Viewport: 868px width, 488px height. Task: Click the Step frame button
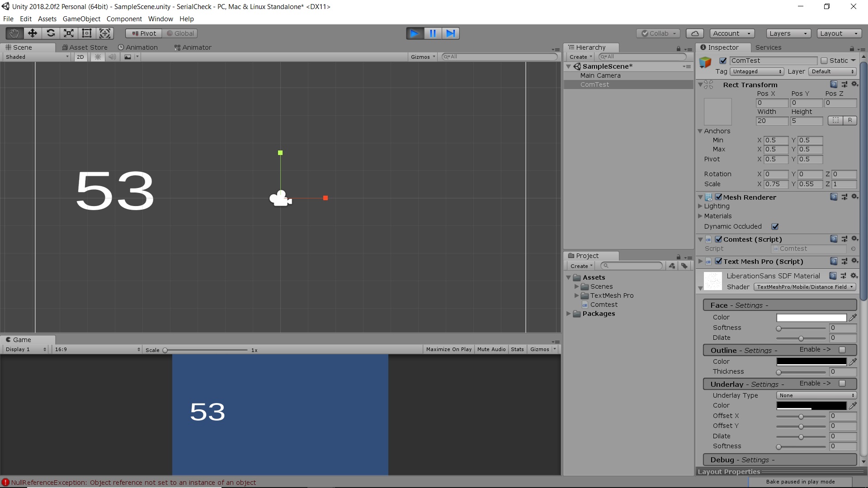(x=451, y=33)
